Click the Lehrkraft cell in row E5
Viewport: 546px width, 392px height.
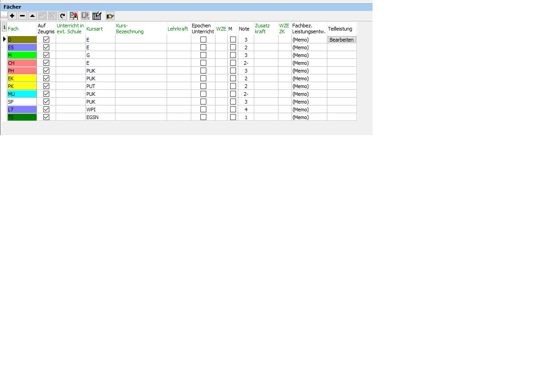[x=179, y=47]
